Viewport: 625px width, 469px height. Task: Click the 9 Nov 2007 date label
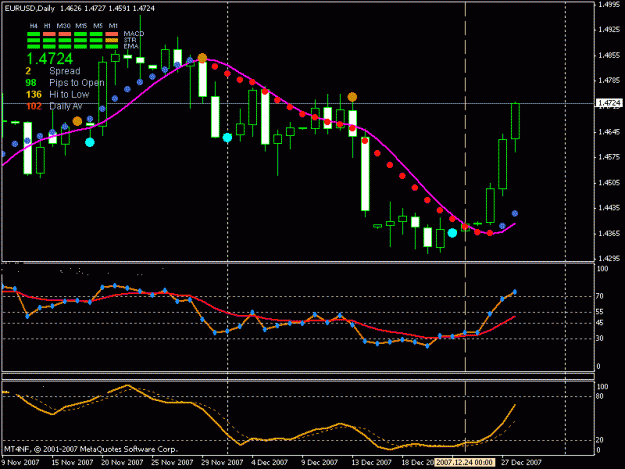point(21,462)
